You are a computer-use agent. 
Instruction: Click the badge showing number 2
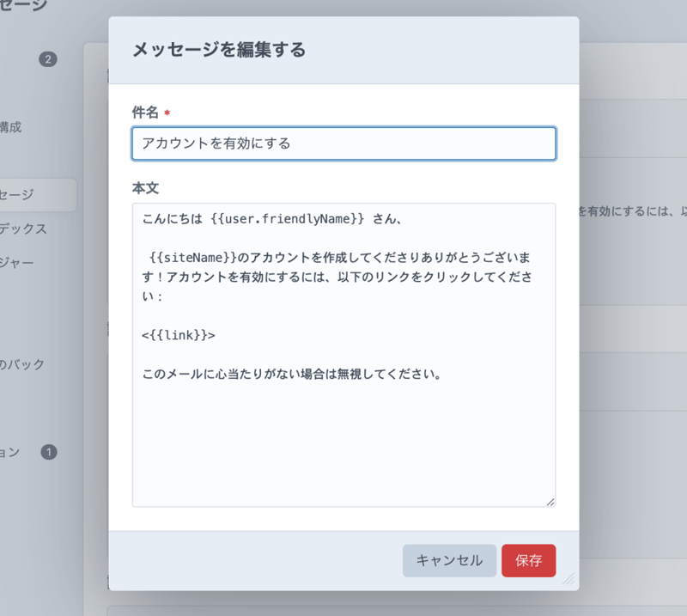pyautogui.click(x=48, y=59)
